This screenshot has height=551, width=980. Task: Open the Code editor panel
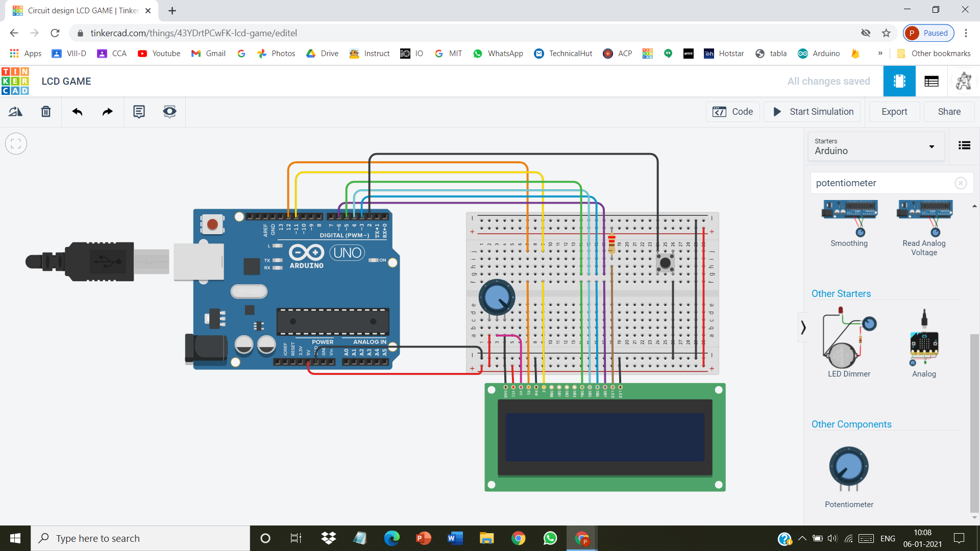click(x=732, y=111)
